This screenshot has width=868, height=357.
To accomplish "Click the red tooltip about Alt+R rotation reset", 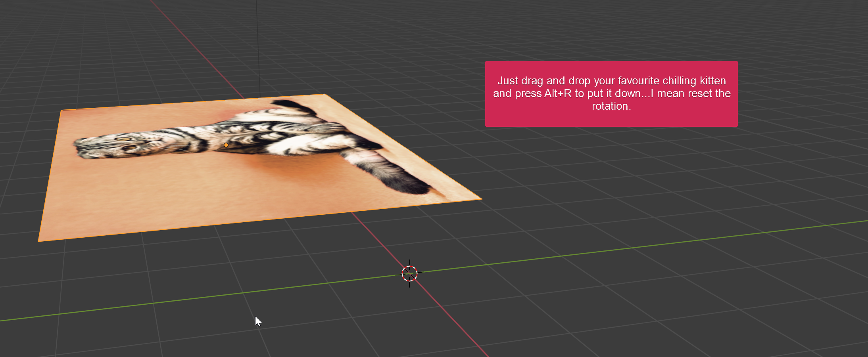I will tap(611, 94).
